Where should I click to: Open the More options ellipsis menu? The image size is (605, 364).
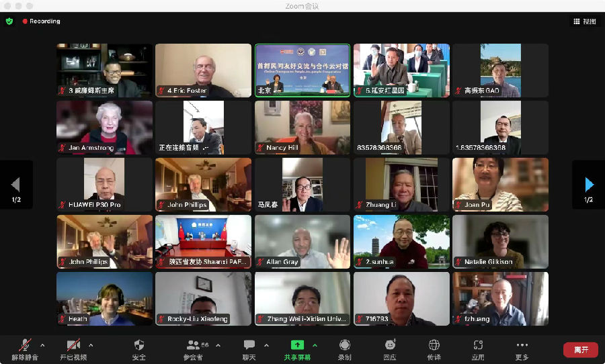pyautogui.click(x=522, y=345)
